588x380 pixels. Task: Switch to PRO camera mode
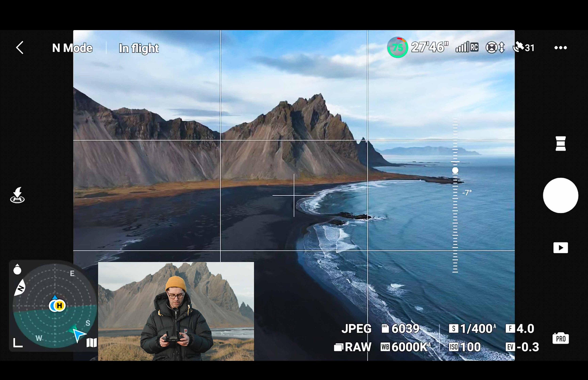[561, 338]
